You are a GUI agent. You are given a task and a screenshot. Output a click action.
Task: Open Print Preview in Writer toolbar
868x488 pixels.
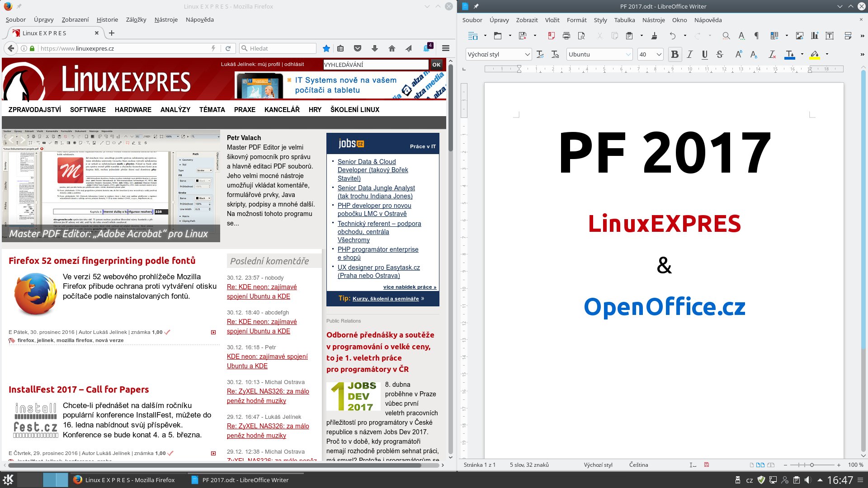click(x=581, y=36)
